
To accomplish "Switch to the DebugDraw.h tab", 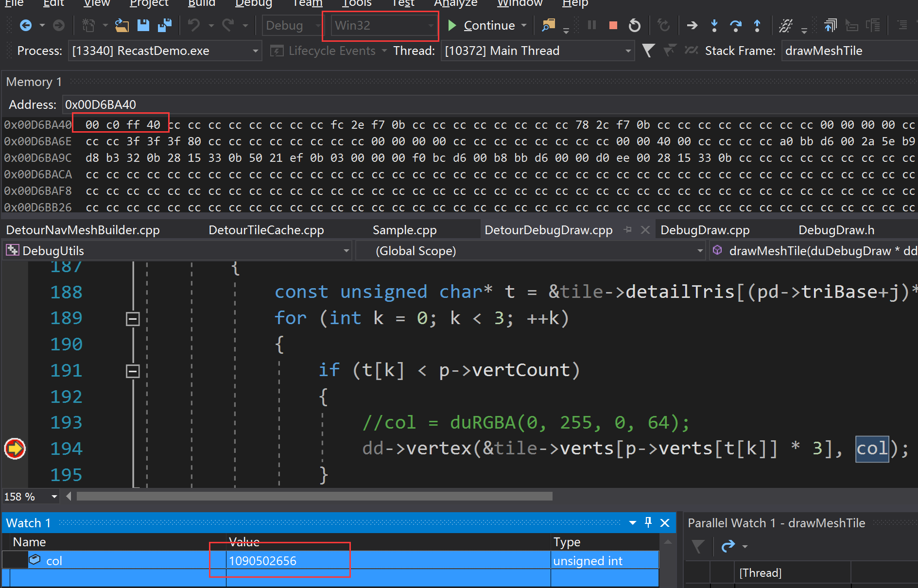I will (x=836, y=230).
